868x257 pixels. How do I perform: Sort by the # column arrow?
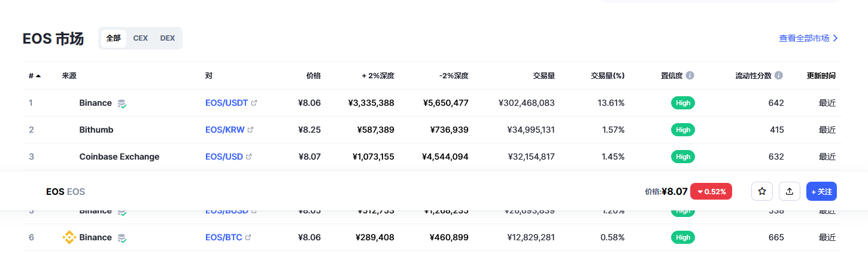[x=38, y=76]
